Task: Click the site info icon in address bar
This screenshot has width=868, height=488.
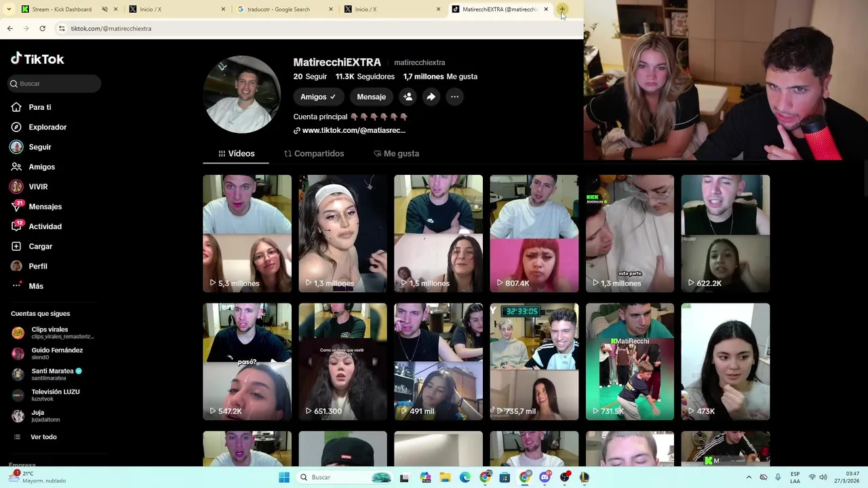Action: (x=62, y=28)
